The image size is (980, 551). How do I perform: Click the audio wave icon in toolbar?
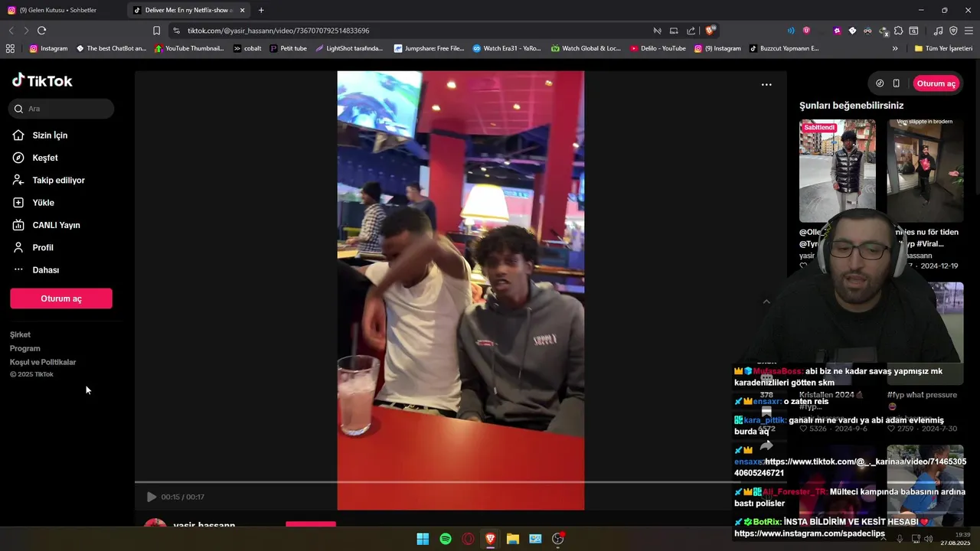pos(791,31)
